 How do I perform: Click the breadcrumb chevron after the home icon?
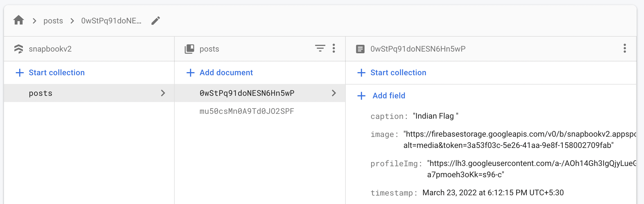tap(34, 21)
